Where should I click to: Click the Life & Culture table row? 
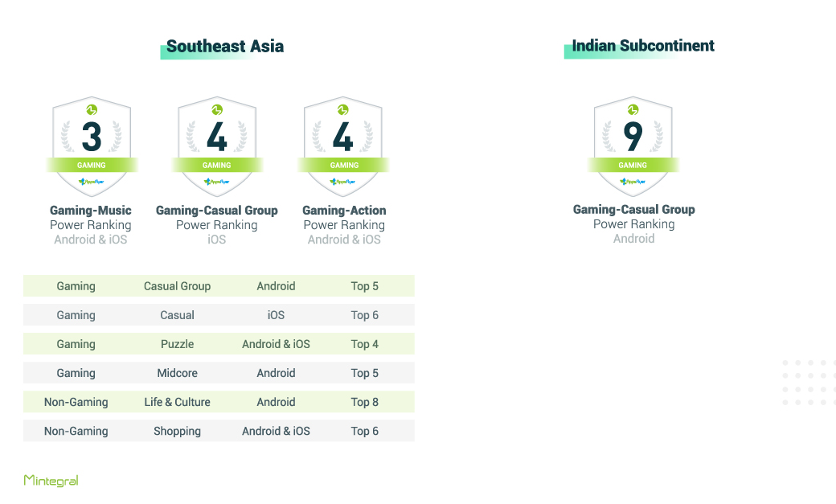click(x=219, y=402)
